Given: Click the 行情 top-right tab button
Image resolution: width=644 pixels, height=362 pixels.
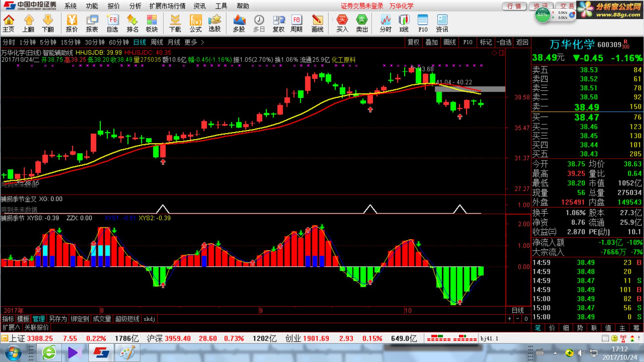Looking at the screenshot, I should (514, 6).
